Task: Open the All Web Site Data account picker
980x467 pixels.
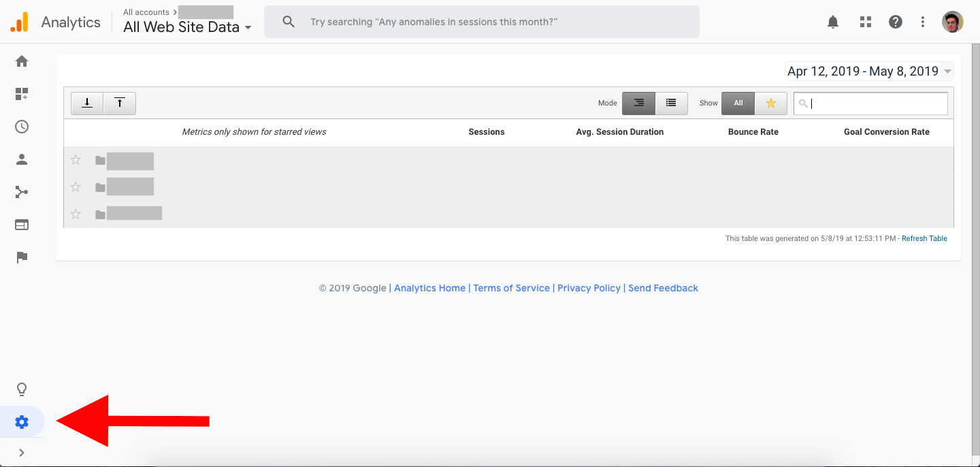Action: [x=184, y=27]
